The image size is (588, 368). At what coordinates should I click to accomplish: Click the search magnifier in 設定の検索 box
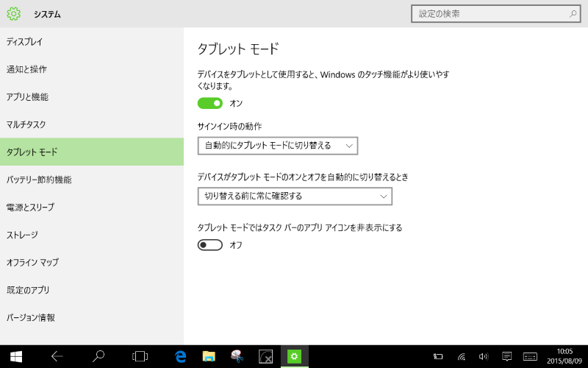click(573, 14)
